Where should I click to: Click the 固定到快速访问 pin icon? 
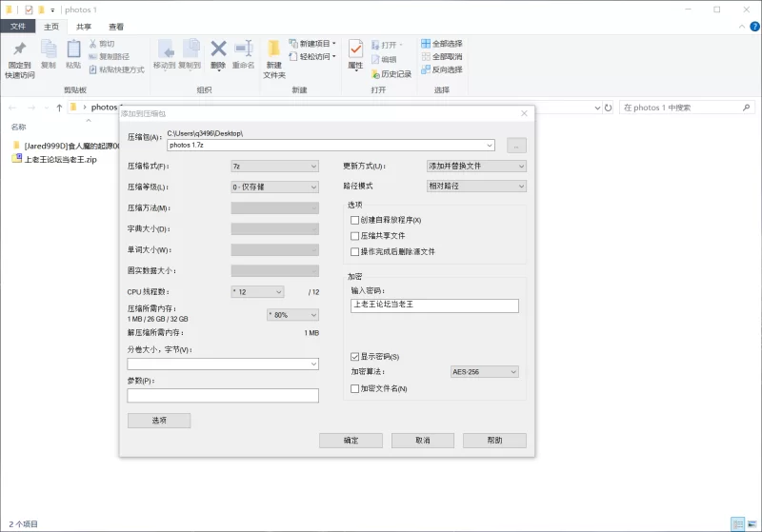[x=19, y=49]
